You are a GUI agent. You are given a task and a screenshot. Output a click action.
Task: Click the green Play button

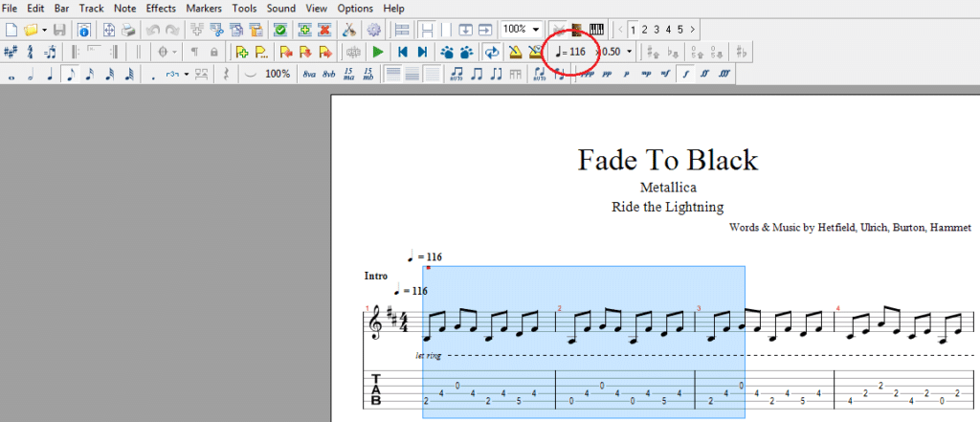(x=378, y=52)
